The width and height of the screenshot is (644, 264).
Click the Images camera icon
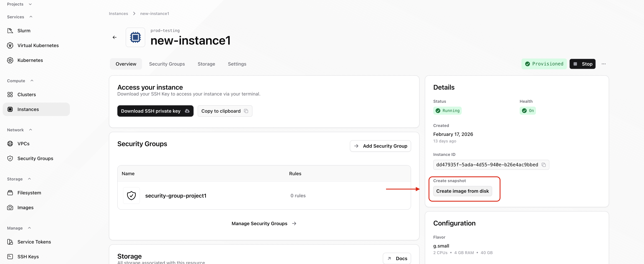10,208
